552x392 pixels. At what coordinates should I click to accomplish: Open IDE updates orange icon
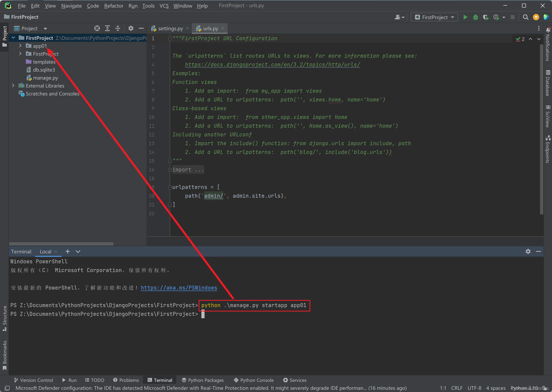coord(536,17)
